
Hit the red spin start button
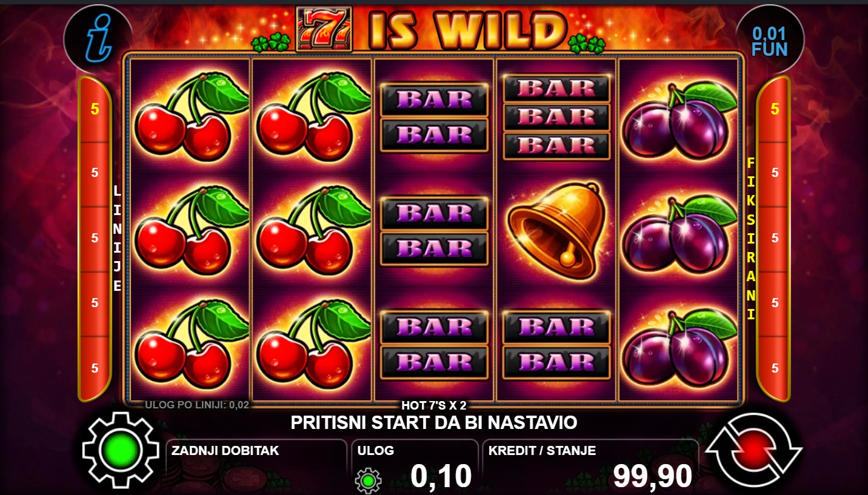(x=754, y=450)
